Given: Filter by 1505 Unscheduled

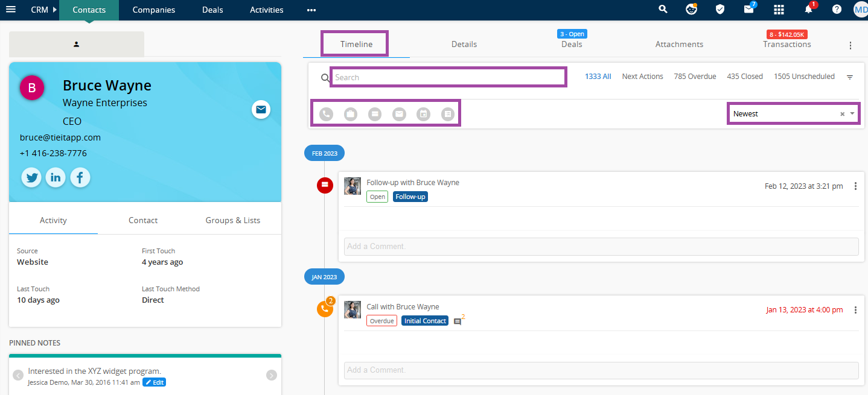Looking at the screenshot, I should (x=805, y=77).
